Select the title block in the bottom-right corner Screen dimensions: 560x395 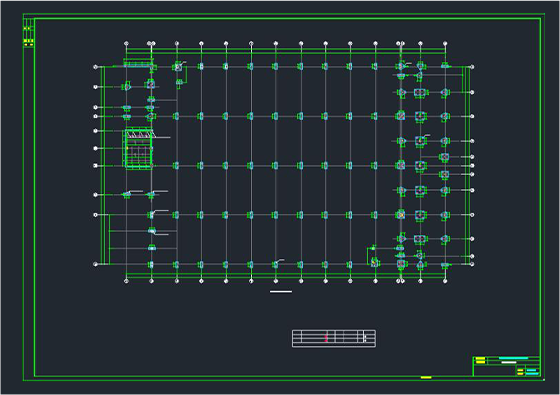[x=506, y=366]
